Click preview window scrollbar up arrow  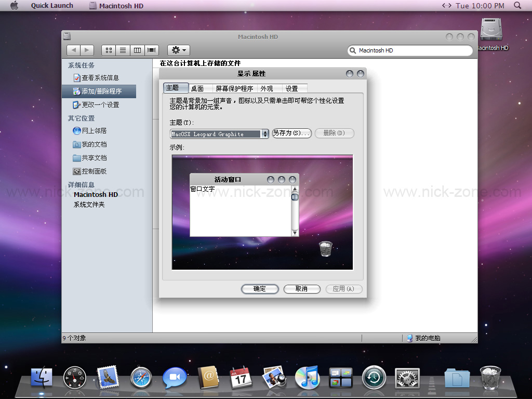pyautogui.click(x=295, y=189)
